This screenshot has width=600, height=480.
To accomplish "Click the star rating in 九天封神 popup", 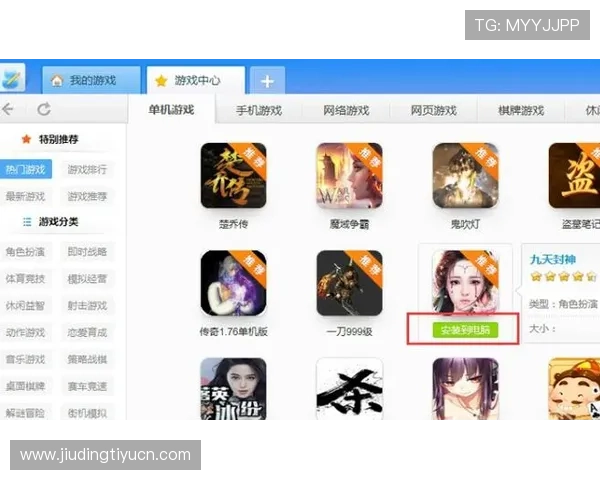I will pyautogui.click(x=563, y=276).
